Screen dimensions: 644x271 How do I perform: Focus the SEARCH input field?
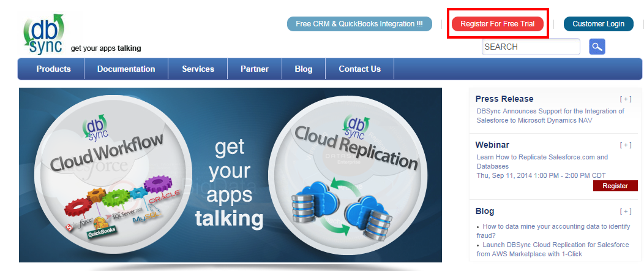tap(530, 47)
